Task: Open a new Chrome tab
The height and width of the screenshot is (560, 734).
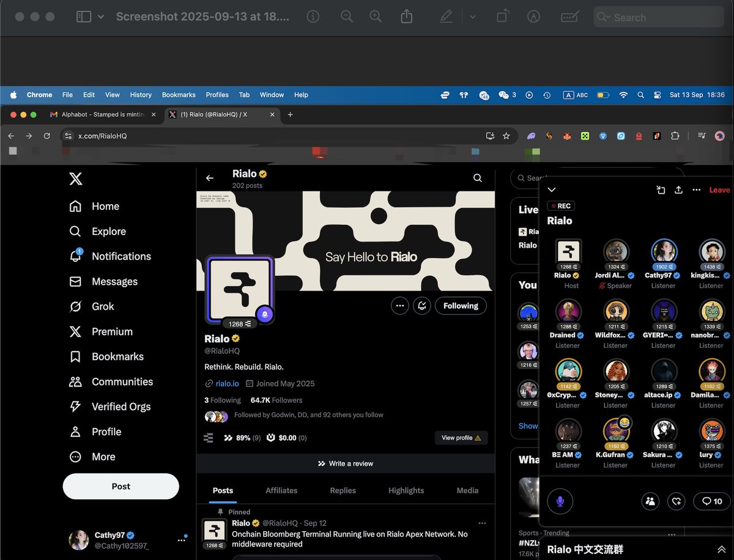Action: pyautogui.click(x=290, y=114)
